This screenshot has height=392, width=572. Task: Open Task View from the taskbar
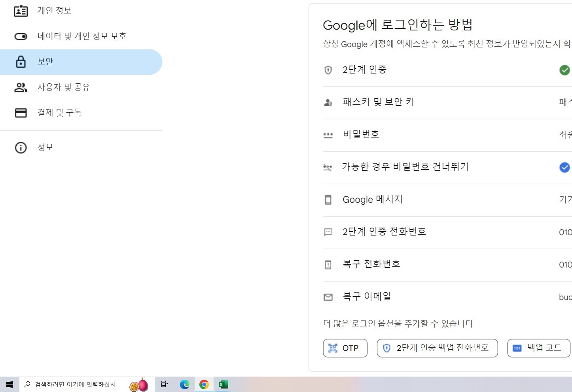click(x=165, y=384)
